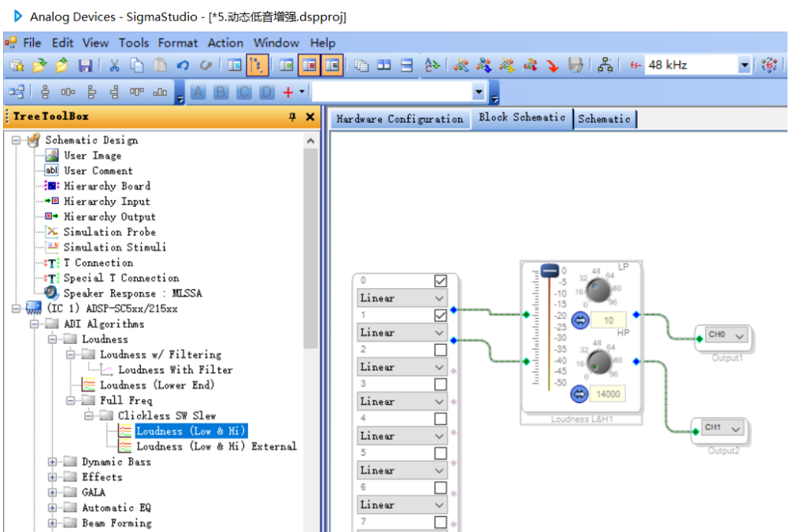This screenshot has width=804, height=532.
Task: Pin the TreeToolBox panel
Action: tap(293, 116)
